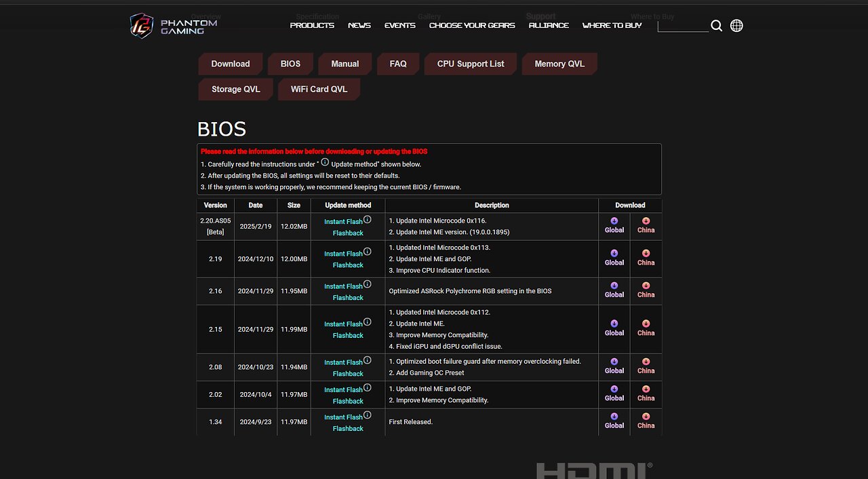Download BIOS 1.34 from China server
The width and height of the screenshot is (868, 479).
pyautogui.click(x=646, y=421)
